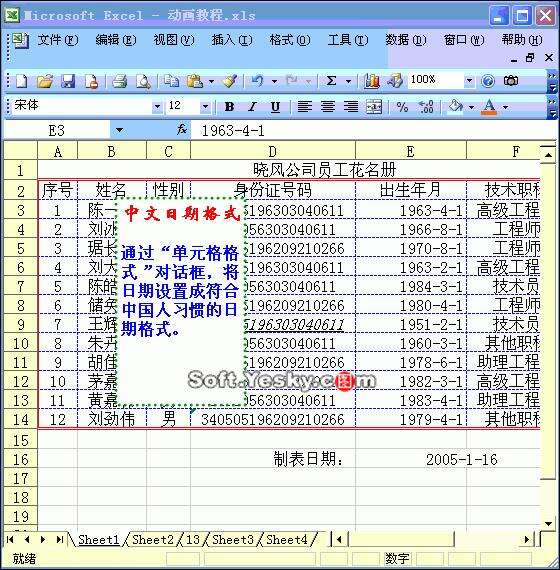The image size is (560, 570).
Task: Click the AutoSum sigma icon
Action: (331, 80)
